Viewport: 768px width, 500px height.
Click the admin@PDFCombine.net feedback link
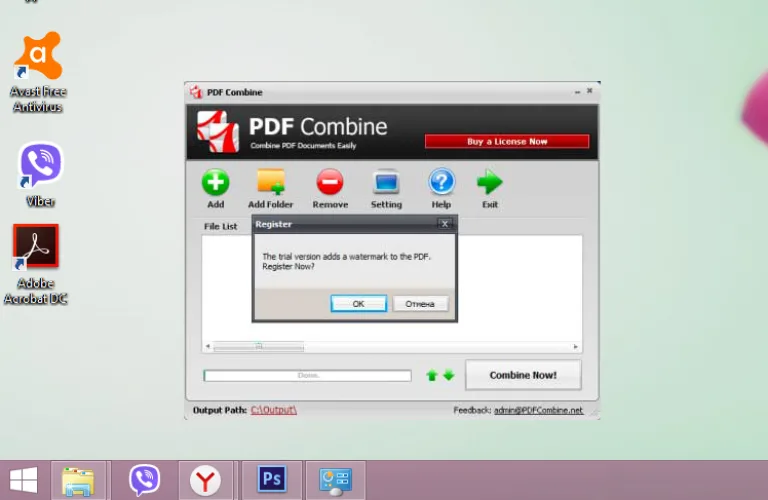[x=538, y=410]
